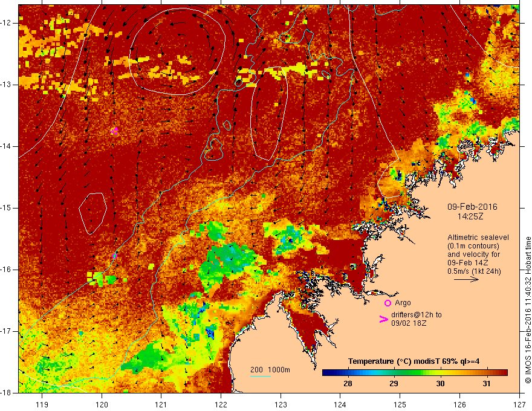Click the magenta drifter arrowhead legend symbol

coord(383,319)
